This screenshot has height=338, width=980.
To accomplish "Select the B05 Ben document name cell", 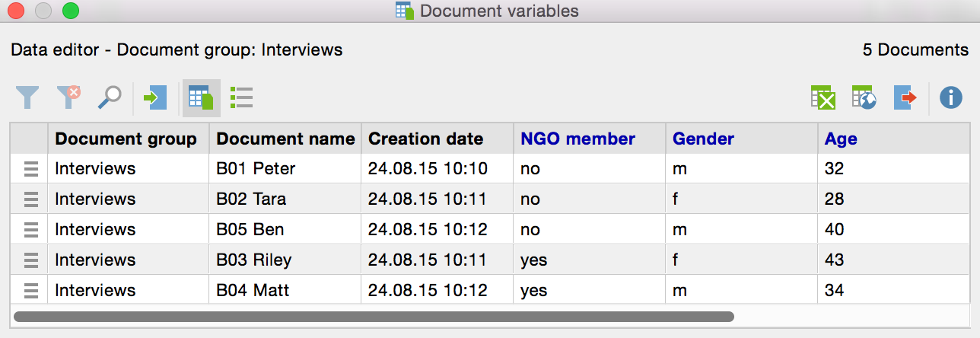I will click(285, 230).
